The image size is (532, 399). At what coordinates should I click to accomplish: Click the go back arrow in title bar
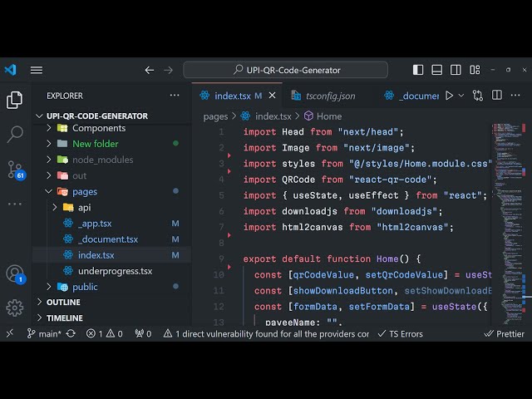pos(150,71)
